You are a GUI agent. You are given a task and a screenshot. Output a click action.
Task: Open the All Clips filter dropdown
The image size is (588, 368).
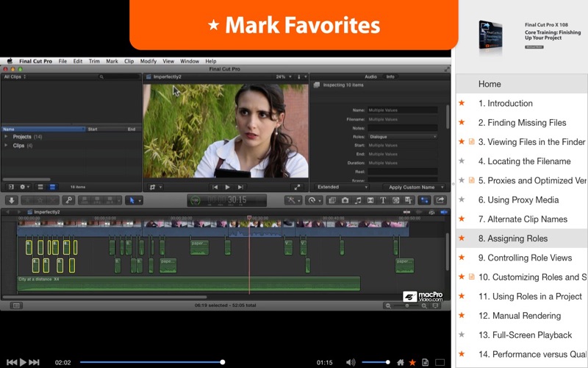pos(15,77)
